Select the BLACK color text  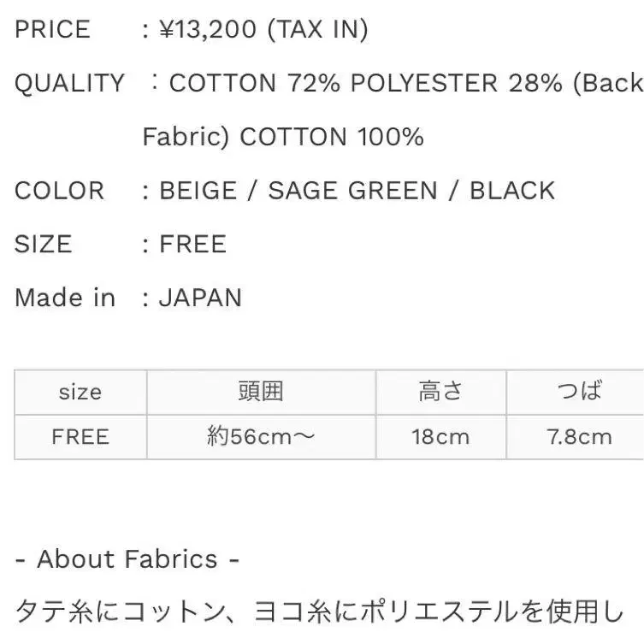(x=512, y=191)
